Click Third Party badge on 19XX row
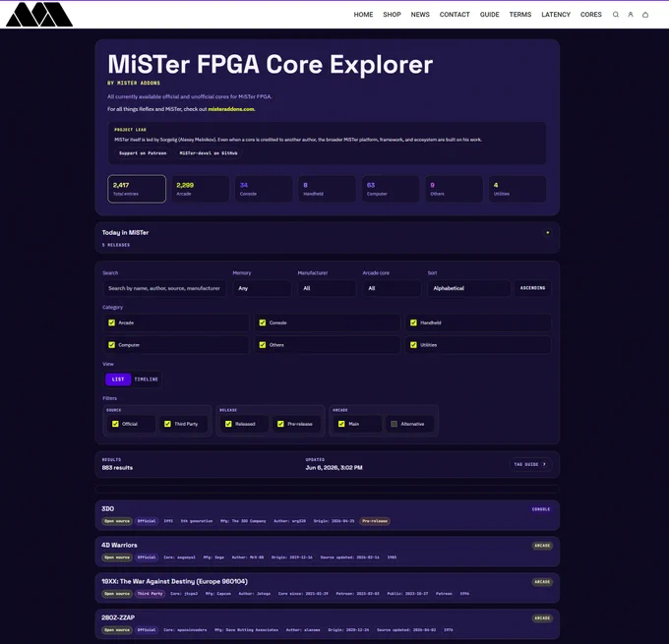 click(151, 594)
